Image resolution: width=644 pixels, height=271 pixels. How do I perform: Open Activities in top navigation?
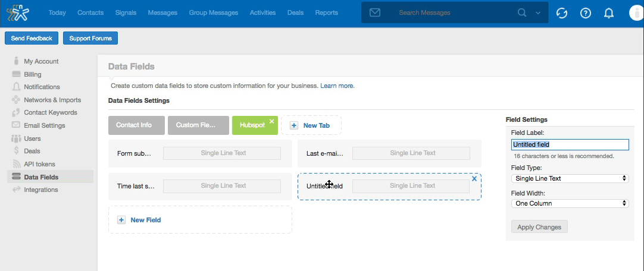[263, 12]
